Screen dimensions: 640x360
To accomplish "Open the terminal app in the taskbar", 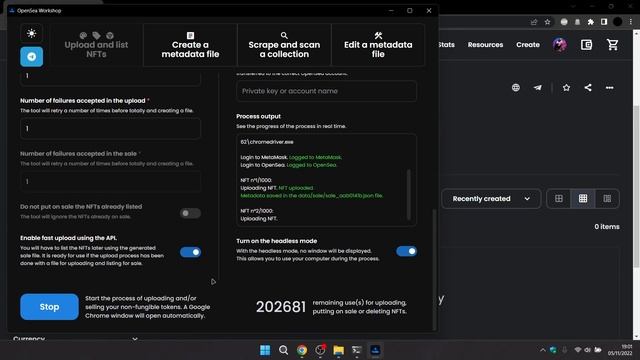I will [357, 350].
